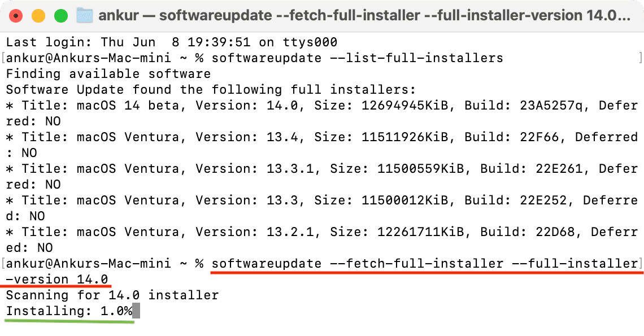
Task: Close the Terminal window with red button
Action: pos(16,16)
